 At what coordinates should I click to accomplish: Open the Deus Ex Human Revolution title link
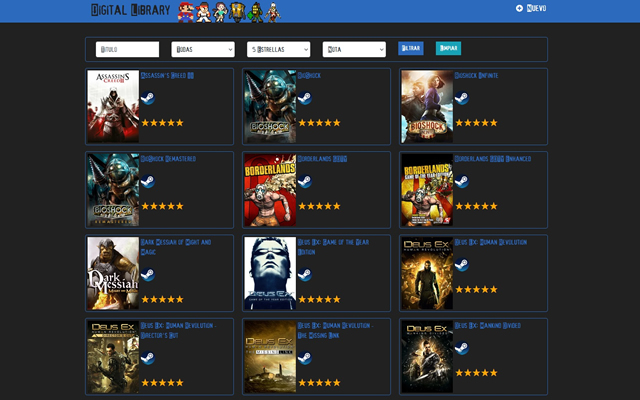click(x=491, y=242)
